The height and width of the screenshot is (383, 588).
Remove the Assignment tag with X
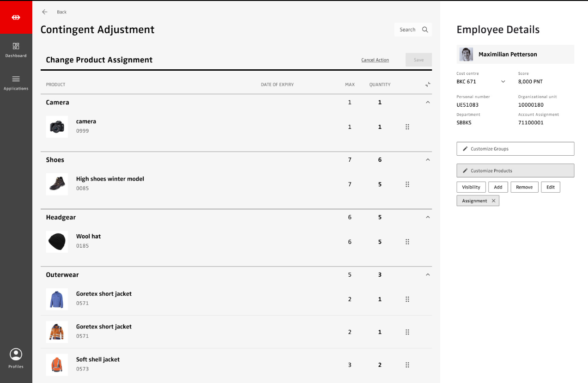pos(493,201)
